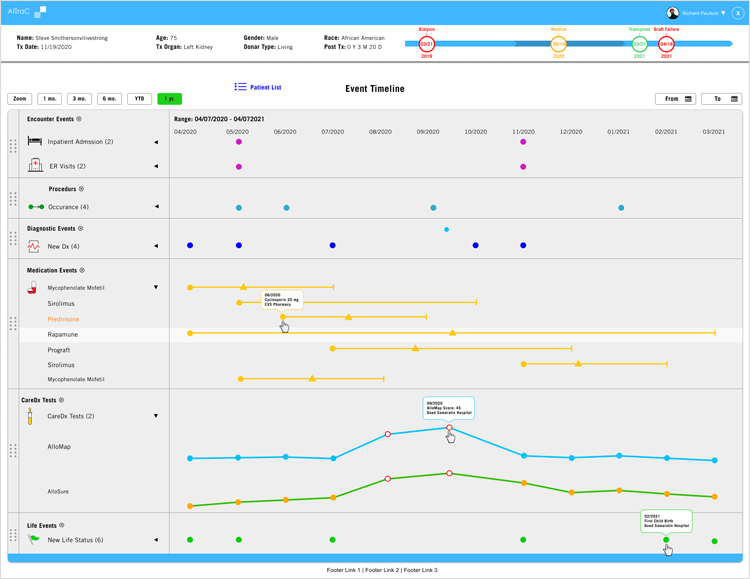
Task: Collapse the Mycophenolate Mofetil medication list
Action: (156, 288)
